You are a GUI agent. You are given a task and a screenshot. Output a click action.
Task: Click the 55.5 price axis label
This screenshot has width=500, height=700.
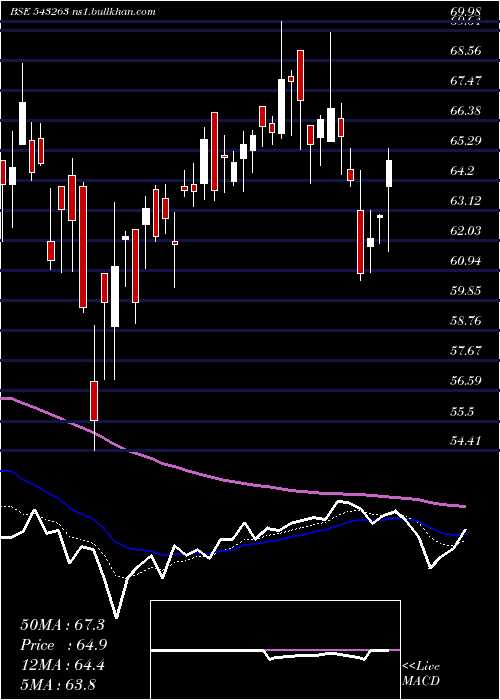pos(462,412)
